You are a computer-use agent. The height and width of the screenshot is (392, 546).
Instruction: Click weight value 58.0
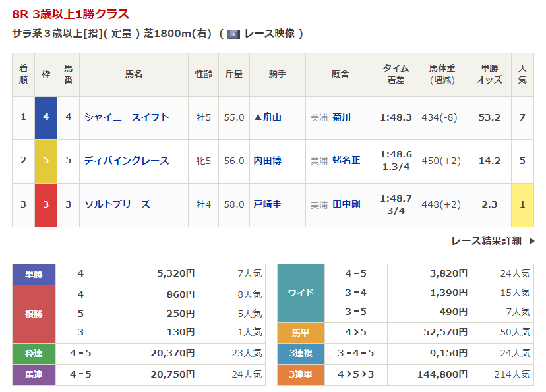coord(234,204)
